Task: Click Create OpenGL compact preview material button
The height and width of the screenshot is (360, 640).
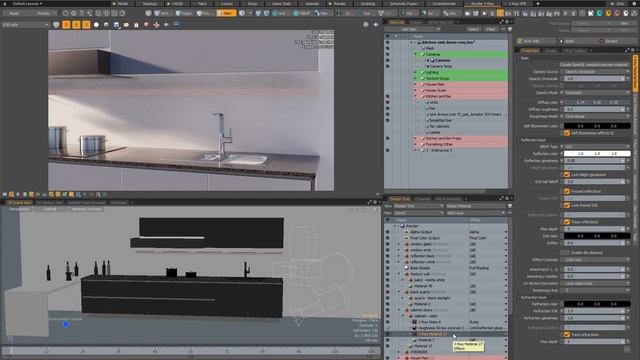Action: click(594, 64)
